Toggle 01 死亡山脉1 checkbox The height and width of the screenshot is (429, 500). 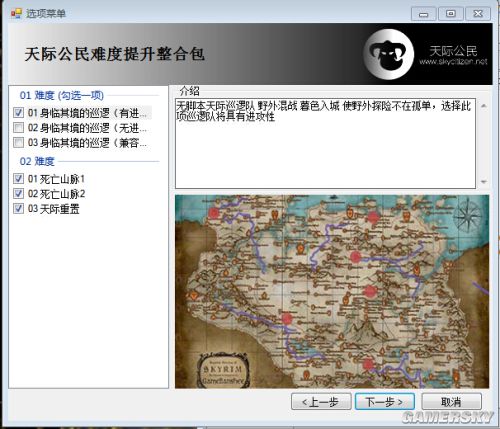coord(18,179)
